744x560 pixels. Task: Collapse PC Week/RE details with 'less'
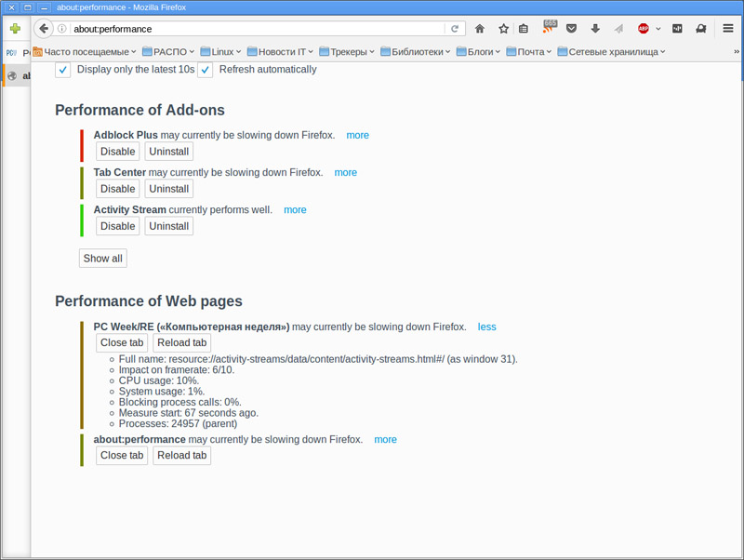tap(486, 327)
